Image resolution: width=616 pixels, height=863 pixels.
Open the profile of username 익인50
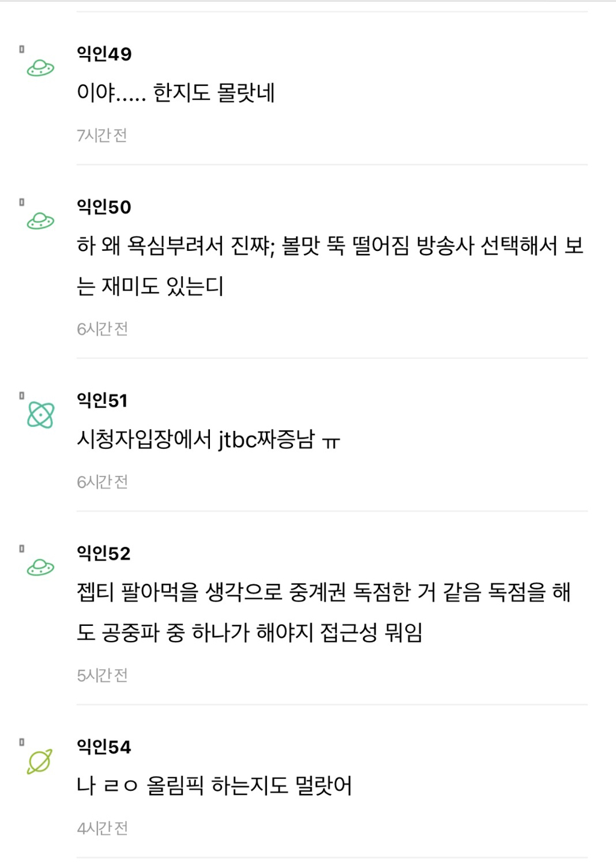pos(104,207)
